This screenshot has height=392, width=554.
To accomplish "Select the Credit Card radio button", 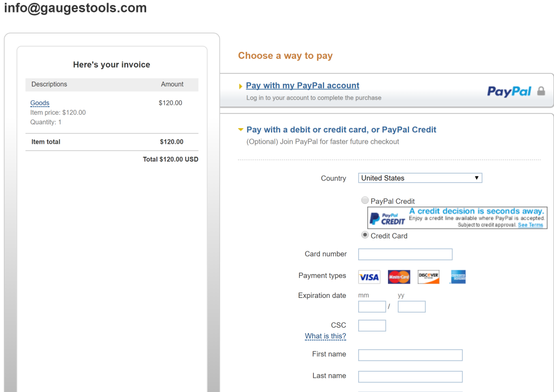I will pyautogui.click(x=365, y=235).
